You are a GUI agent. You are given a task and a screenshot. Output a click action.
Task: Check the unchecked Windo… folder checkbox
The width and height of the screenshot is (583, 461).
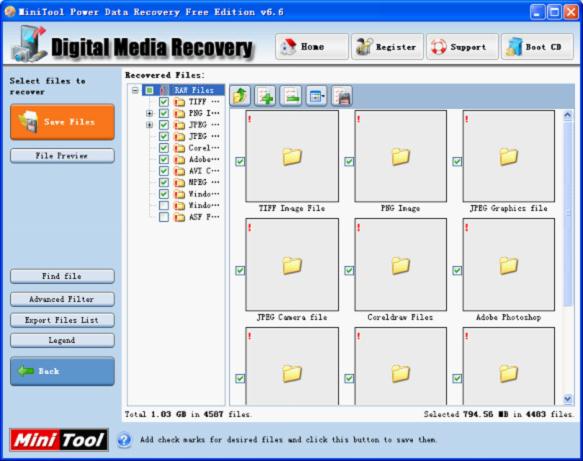[164, 206]
